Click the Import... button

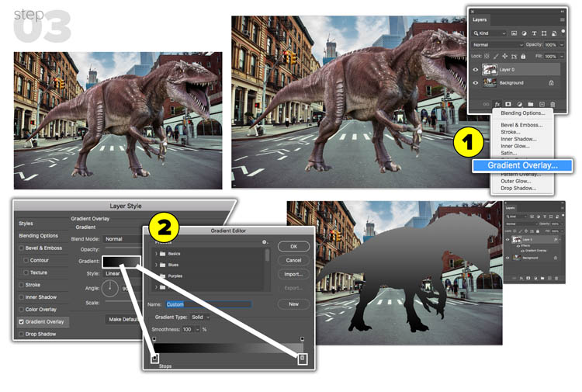click(x=293, y=274)
